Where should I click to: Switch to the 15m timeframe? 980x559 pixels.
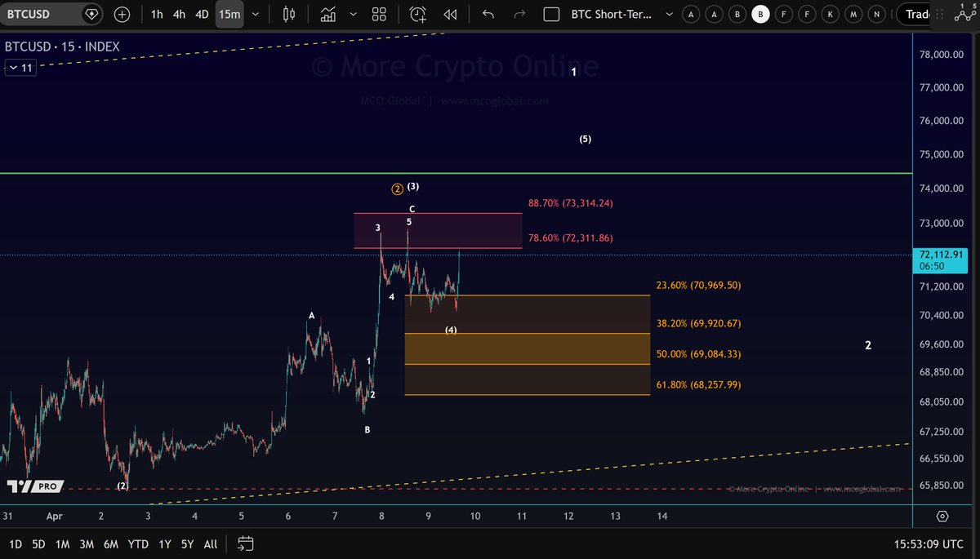pyautogui.click(x=229, y=14)
